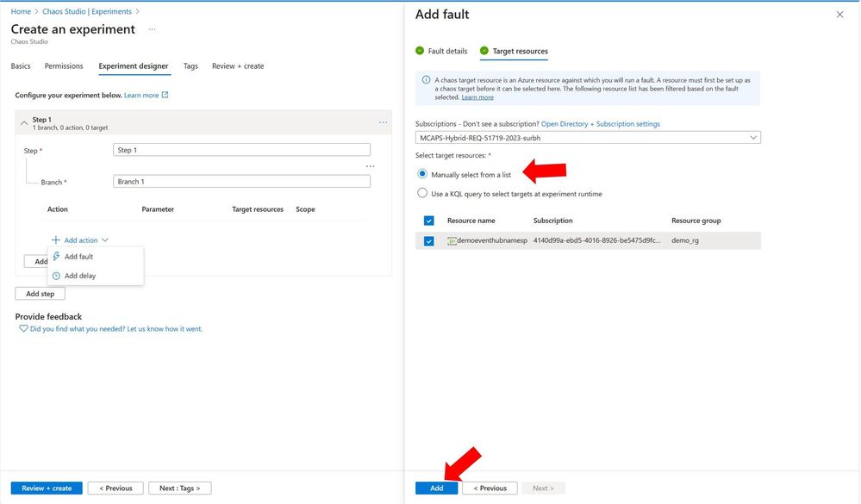Image resolution: width=861 pixels, height=504 pixels.
Task: Click the demo_rg resource group cell
Action: (684, 240)
